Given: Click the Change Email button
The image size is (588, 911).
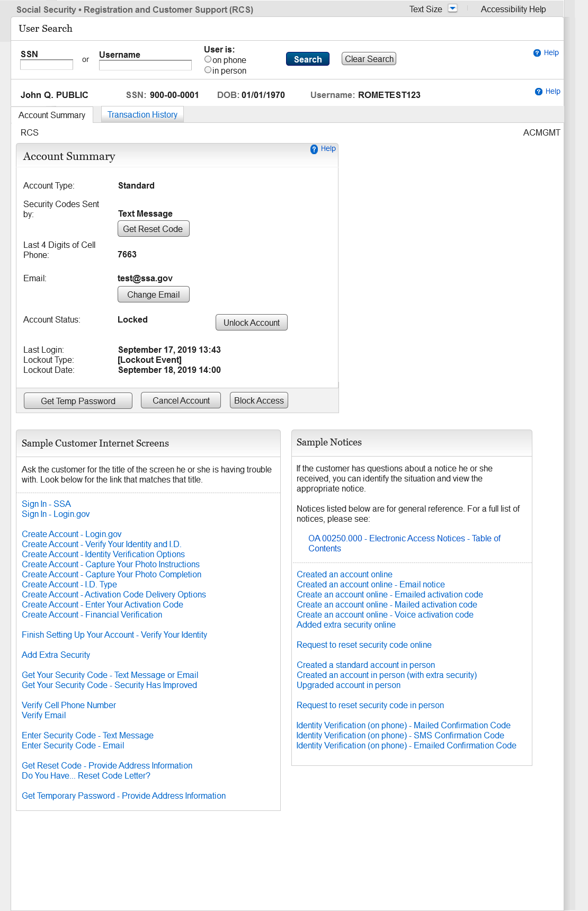Looking at the screenshot, I should 154,294.
